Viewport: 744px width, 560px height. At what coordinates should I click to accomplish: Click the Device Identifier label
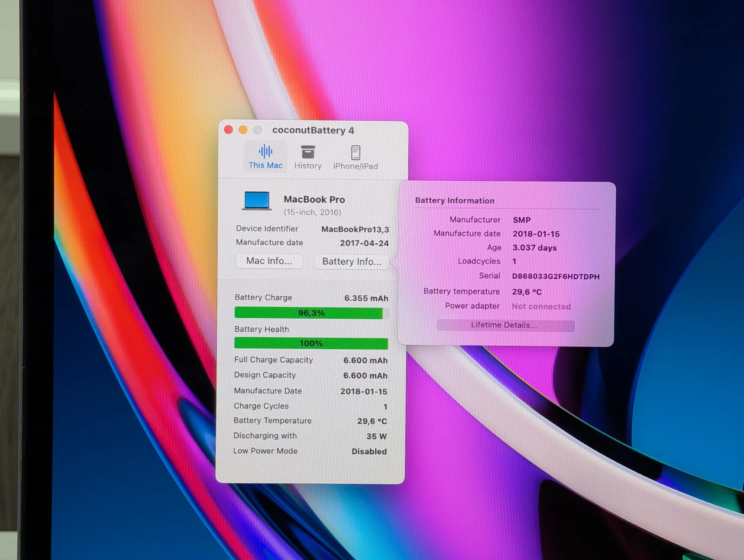tap(267, 229)
